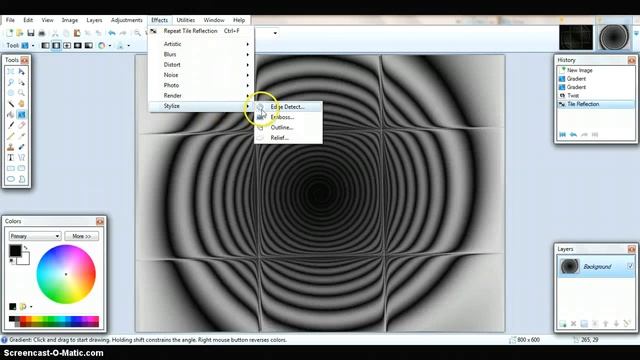Viewport: 640px width, 360px height.
Task: Delete layer using X icon in Layers panel
Action: click(573, 324)
